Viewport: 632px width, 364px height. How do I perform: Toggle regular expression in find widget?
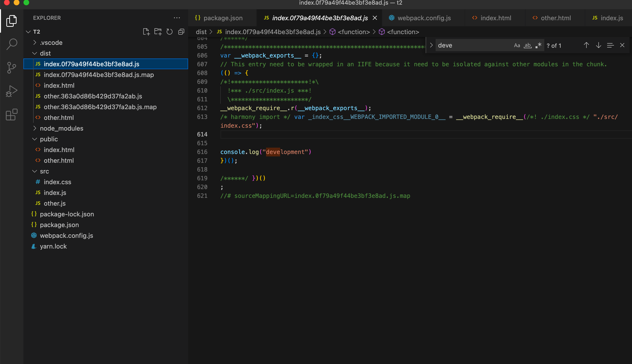point(538,46)
